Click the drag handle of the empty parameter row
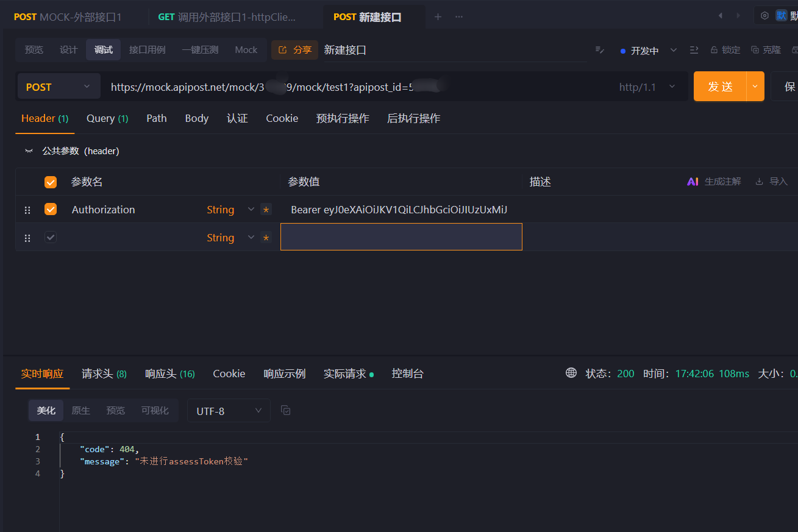The height and width of the screenshot is (532, 798). (x=27, y=238)
